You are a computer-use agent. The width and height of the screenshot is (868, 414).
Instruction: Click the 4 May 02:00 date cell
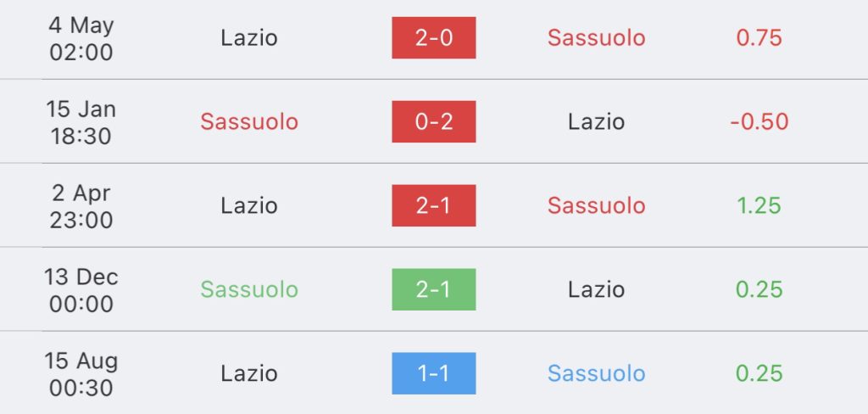pyautogui.click(x=81, y=39)
